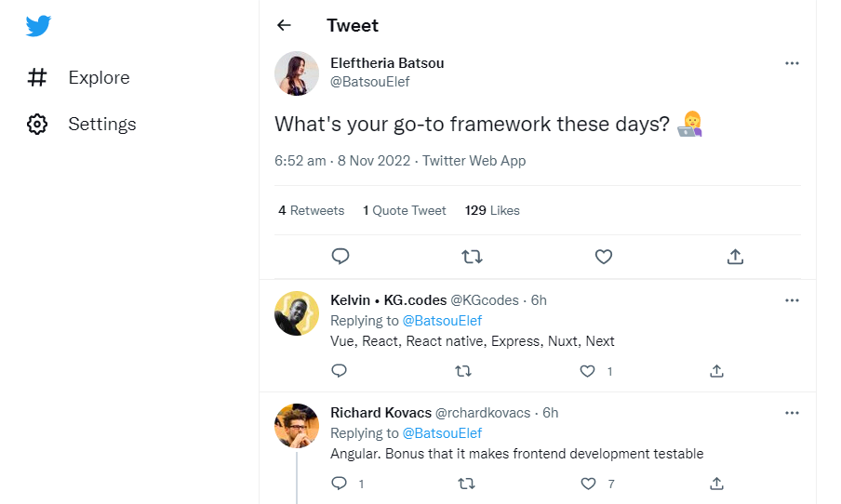Open more options on Richard Kovacs' reply
This screenshot has height=504, width=841.
792,413
